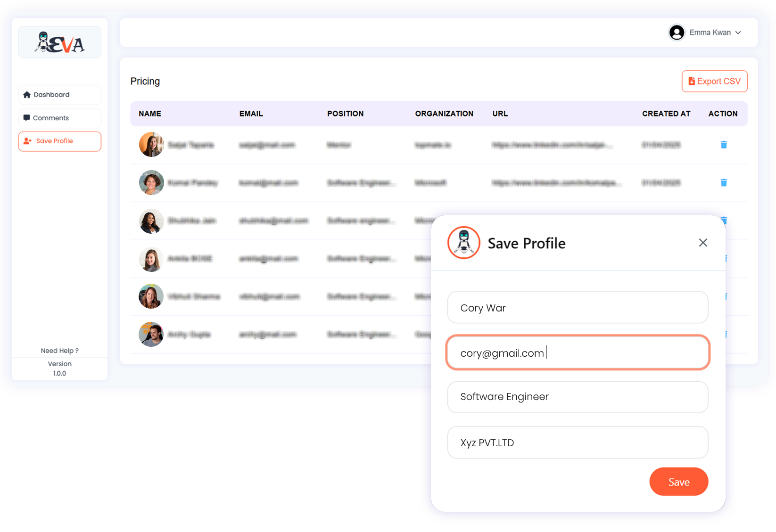Image resolution: width=776 pixels, height=532 pixels.
Task: Go to Comments in the sidebar
Action: 60,118
